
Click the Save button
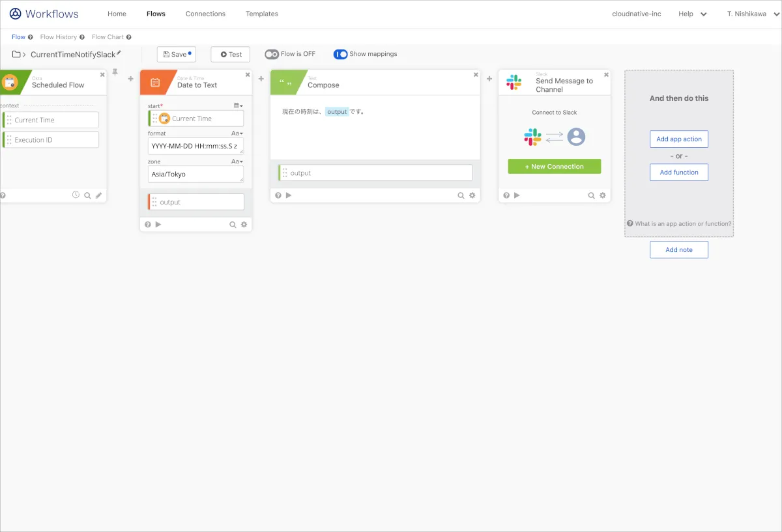pos(177,55)
